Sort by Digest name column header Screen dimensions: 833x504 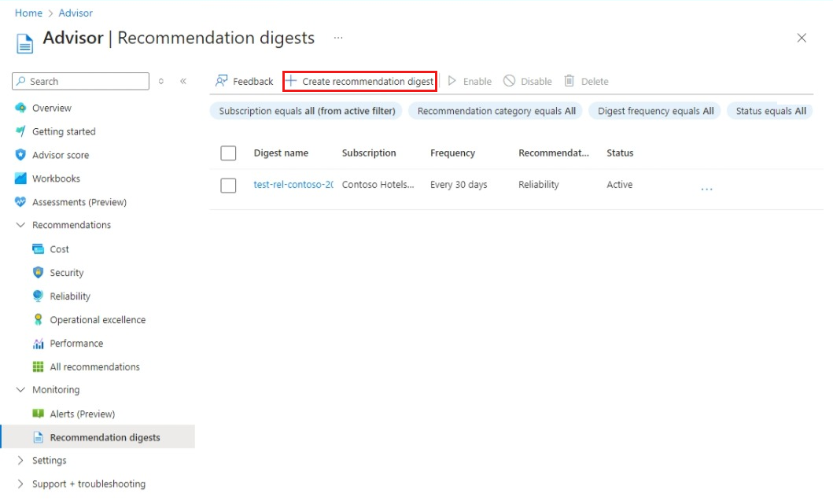coord(281,153)
